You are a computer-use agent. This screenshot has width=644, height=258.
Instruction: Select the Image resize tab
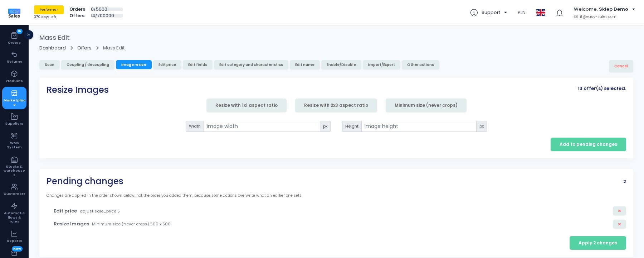(134, 65)
